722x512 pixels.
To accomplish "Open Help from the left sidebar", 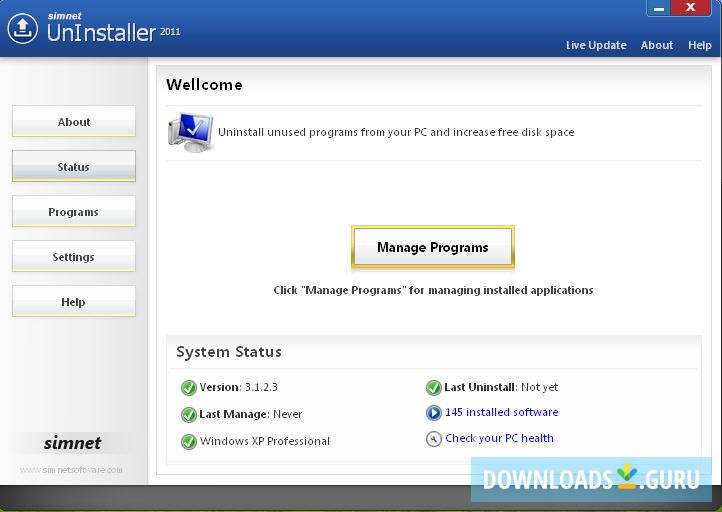I will pyautogui.click(x=74, y=301).
